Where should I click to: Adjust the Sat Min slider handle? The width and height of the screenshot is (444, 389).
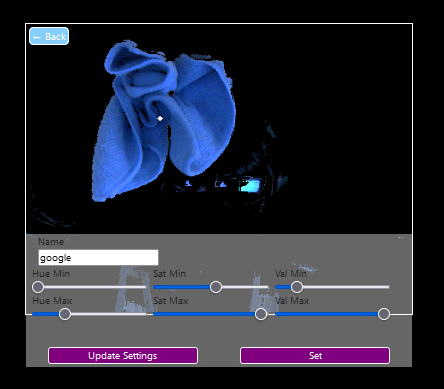[216, 287]
